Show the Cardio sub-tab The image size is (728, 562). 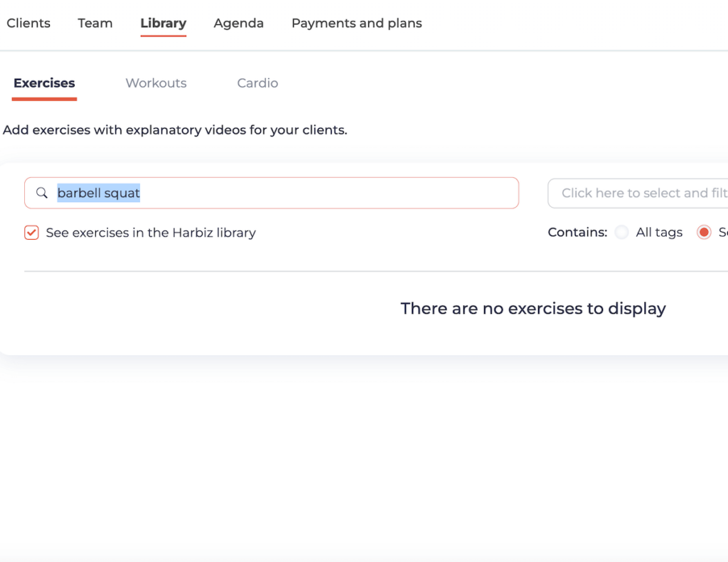pos(257,83)
